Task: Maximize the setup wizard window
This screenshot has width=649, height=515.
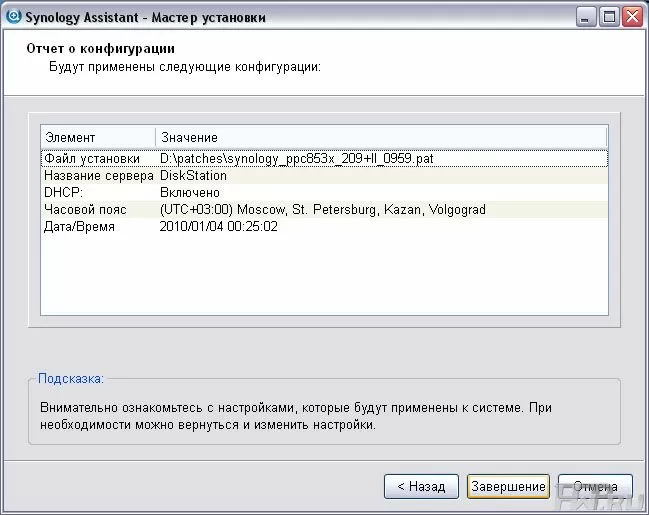Action: click(610, 17)
